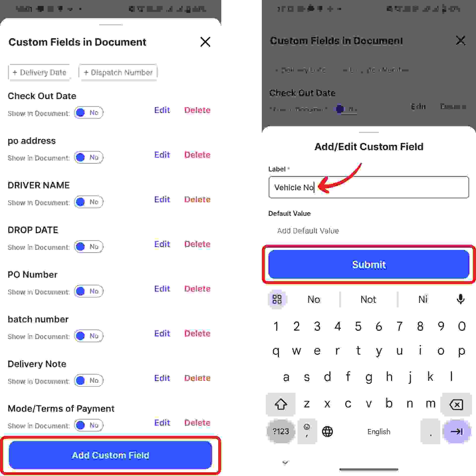The image size is (476, 476).
Task: Click the Add Custom Field button
Action: (x=110, y=455)
